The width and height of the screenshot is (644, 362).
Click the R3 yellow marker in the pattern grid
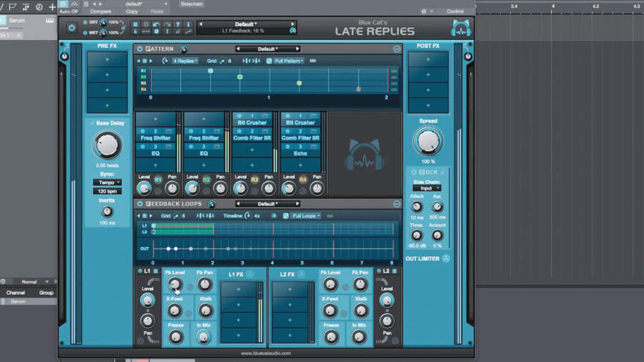[299, 83]
